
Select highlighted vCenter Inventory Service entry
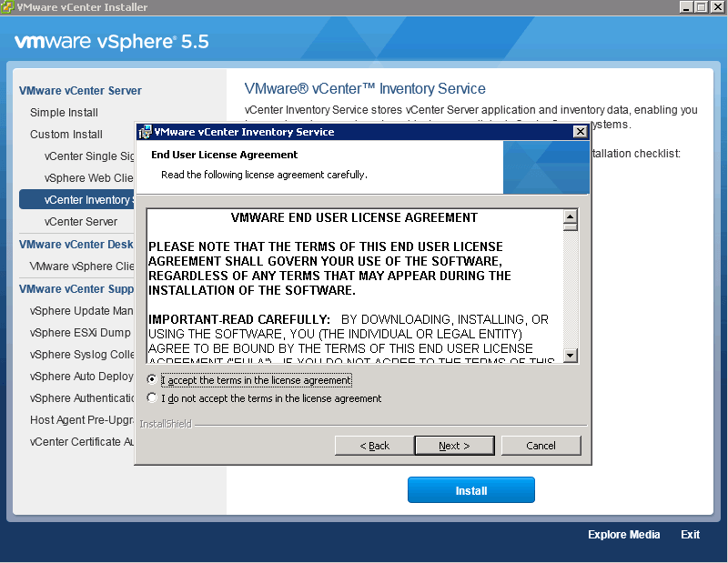76,199
